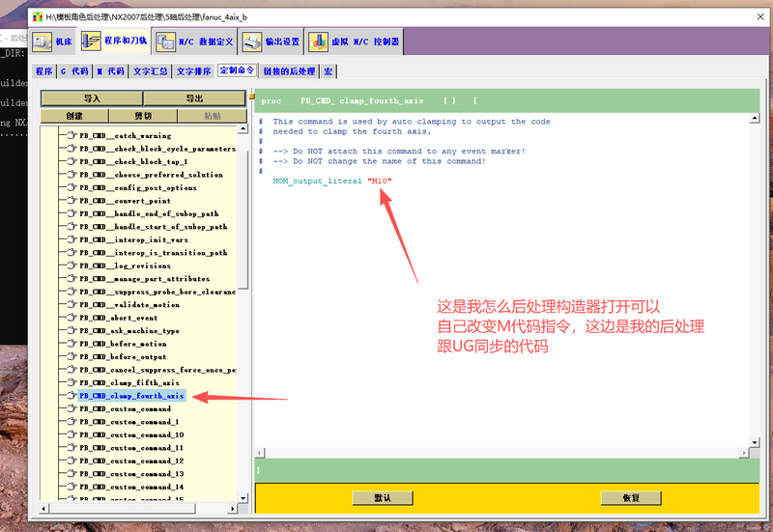
Task: Open the N/C 数据定义 icon tab
Action: coord(164,42)
